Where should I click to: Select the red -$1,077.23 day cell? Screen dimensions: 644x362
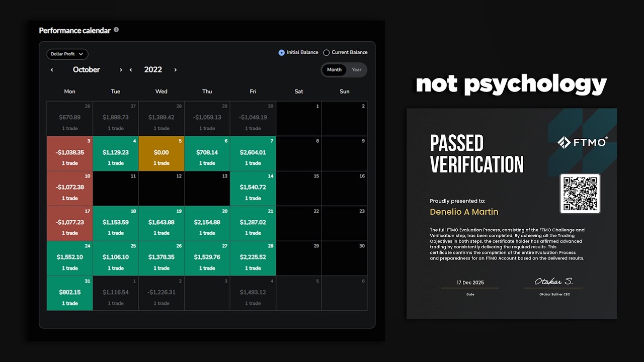pos(70,223)
